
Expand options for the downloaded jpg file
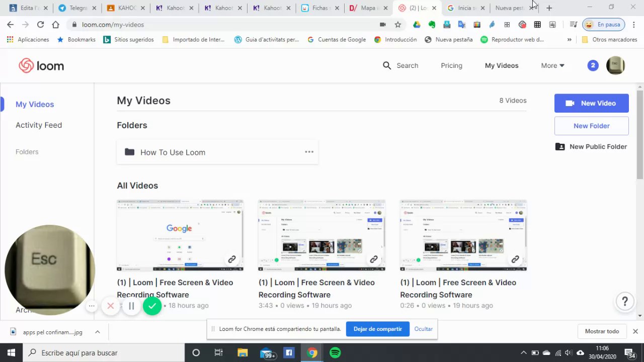(98, 332)
